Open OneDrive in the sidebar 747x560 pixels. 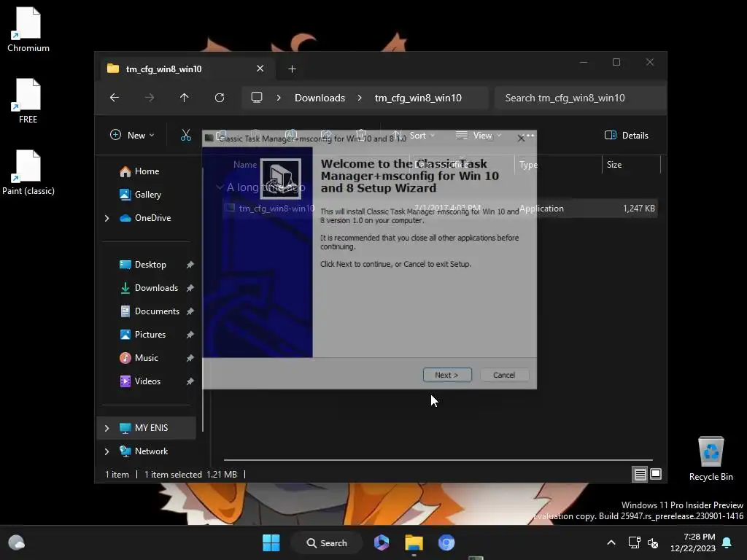click(145, 217)
